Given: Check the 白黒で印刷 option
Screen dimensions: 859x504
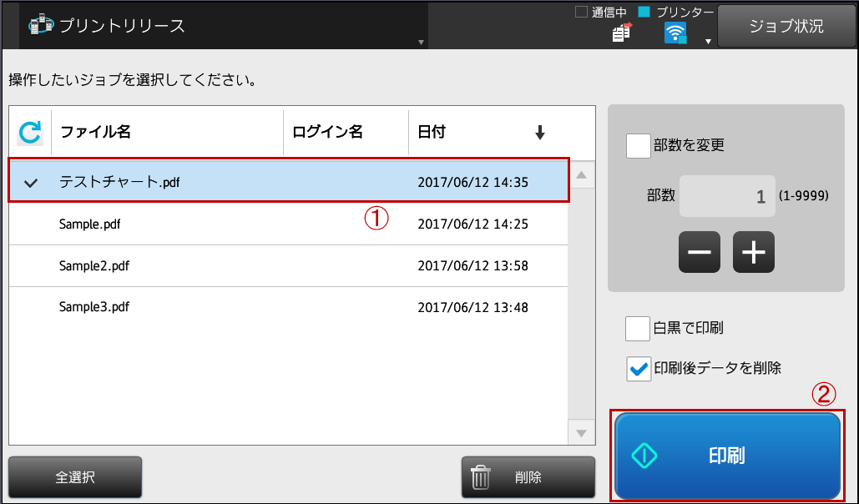Looking at the screenshot, I should 638,329.
